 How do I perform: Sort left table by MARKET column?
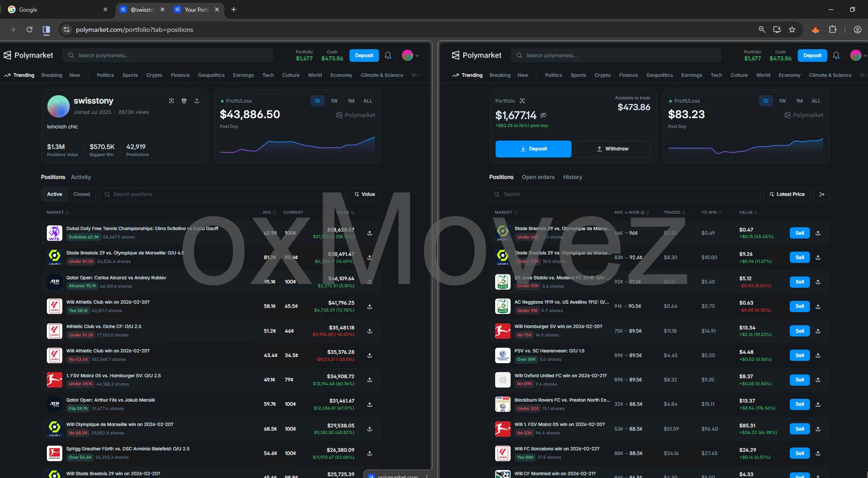point(58,212)
